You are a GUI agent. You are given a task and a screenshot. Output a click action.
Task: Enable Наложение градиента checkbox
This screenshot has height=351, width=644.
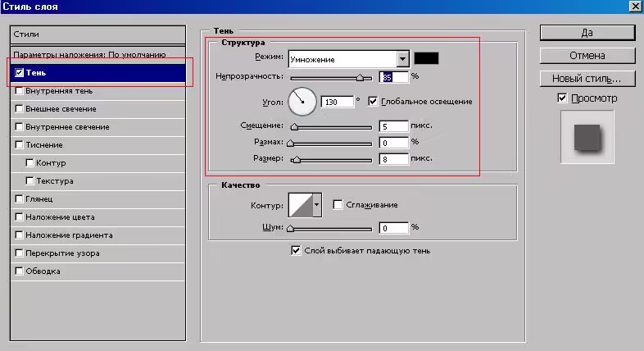[x=19, y=235]
